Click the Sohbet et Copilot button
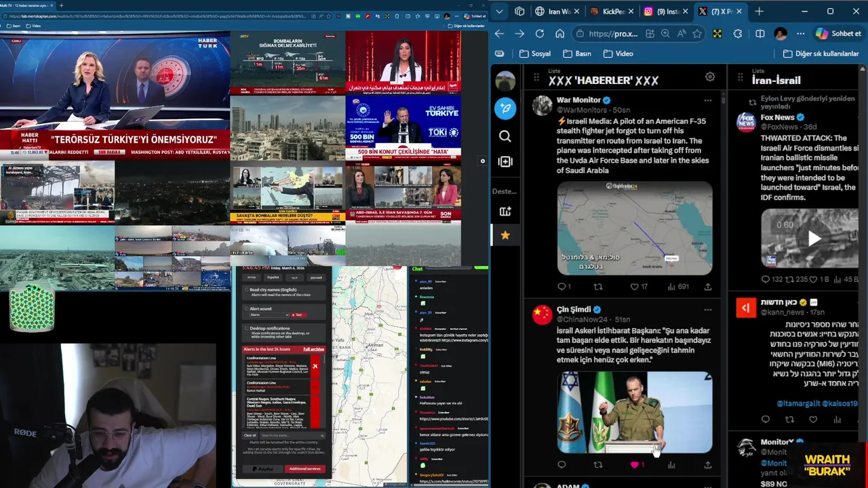The width and height of the screenshot is (868, 488). pyautogui.click(x=837, y=33)
